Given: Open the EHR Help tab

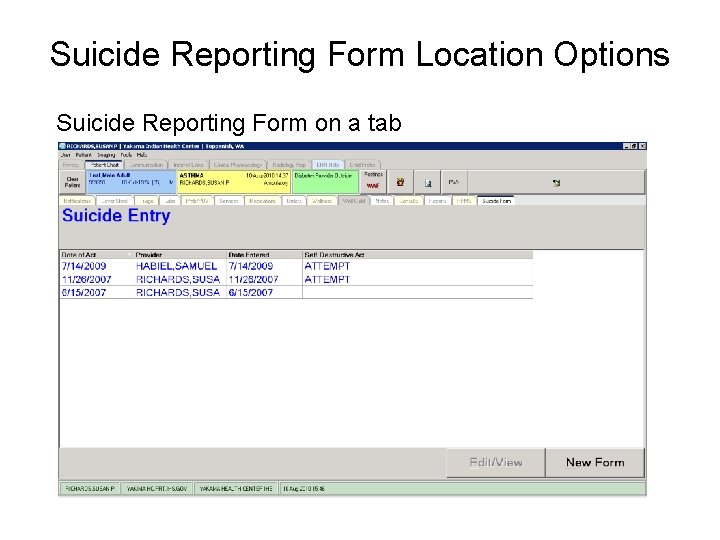Looking at the screenshot, I should tap(327, 165).
